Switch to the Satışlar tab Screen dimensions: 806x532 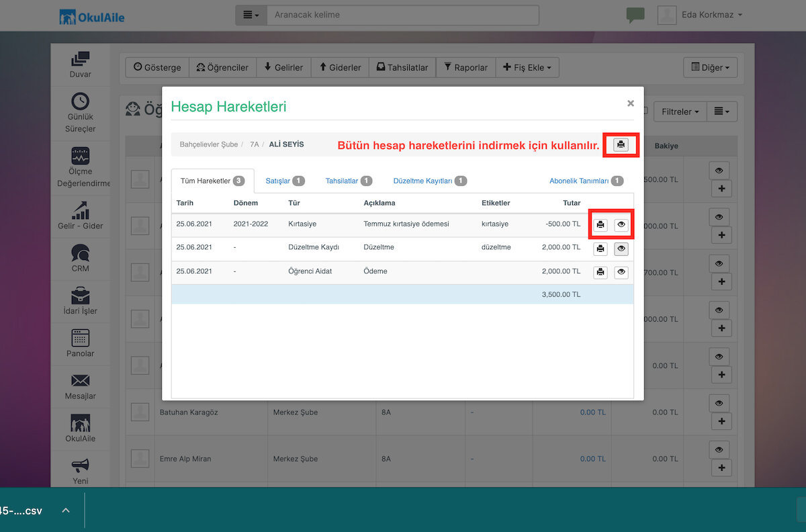(285, 181)
